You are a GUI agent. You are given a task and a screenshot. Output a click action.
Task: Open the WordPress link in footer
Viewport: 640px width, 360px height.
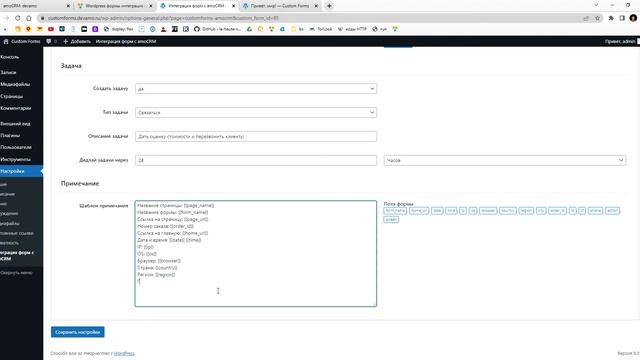(x=124, y=353)
